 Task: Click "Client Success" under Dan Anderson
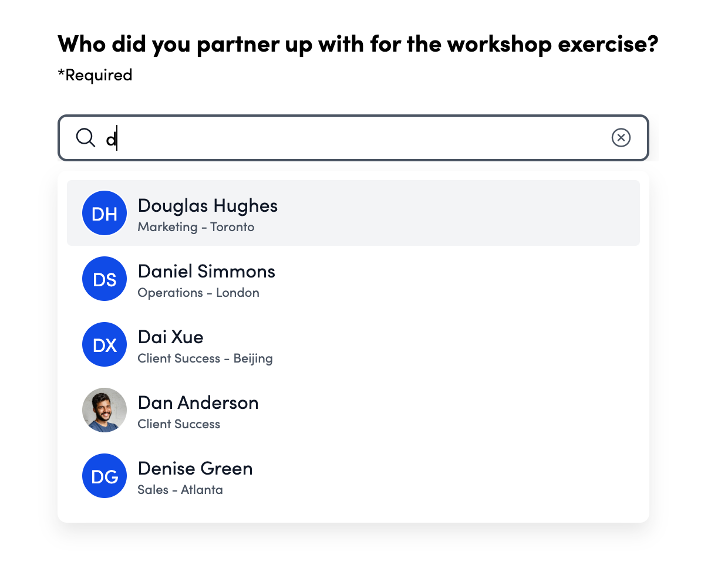(179, 424)
